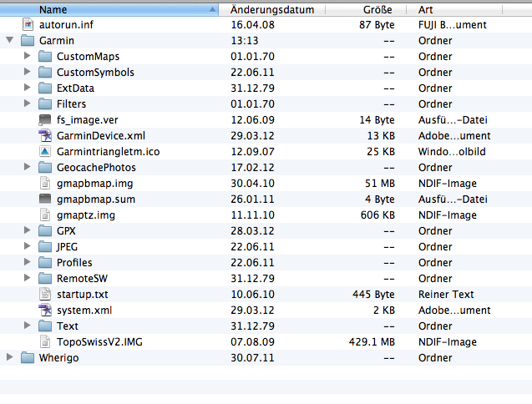The image size is (532, 404).
Task: Expand the CustomMaps folder
Action: tap(27, 56)
